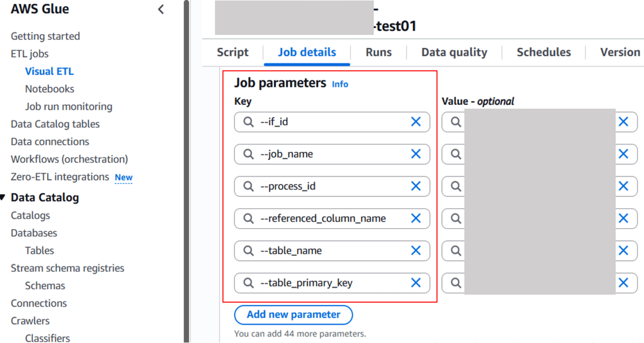Switch to the Script tab

[232, 52]
